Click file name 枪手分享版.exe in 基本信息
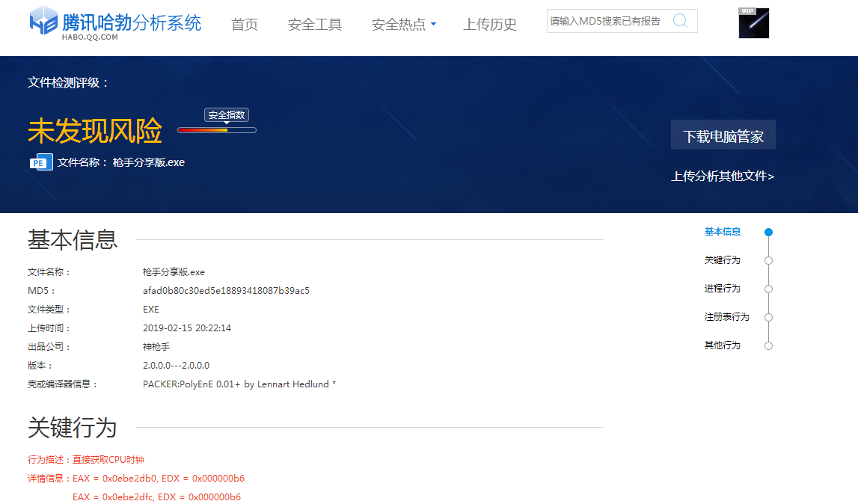The width and height of the screenshot is (858, 504). pyautogui.click(x=174, y=272)
